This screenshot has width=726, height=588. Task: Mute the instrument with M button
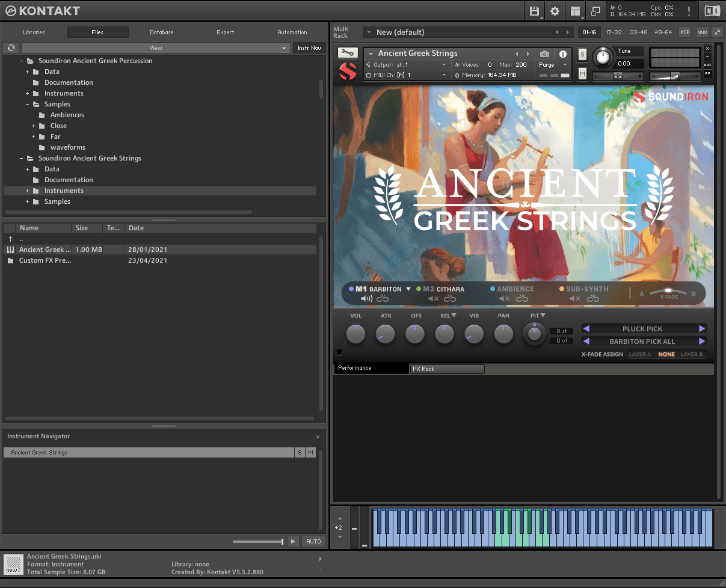click(x=582, y=73)
